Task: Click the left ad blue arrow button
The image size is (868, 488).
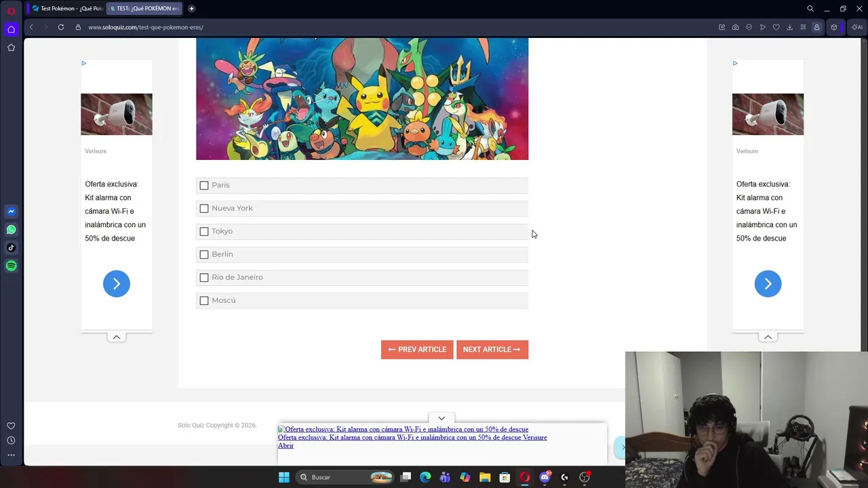Action: tap(117, 284)
